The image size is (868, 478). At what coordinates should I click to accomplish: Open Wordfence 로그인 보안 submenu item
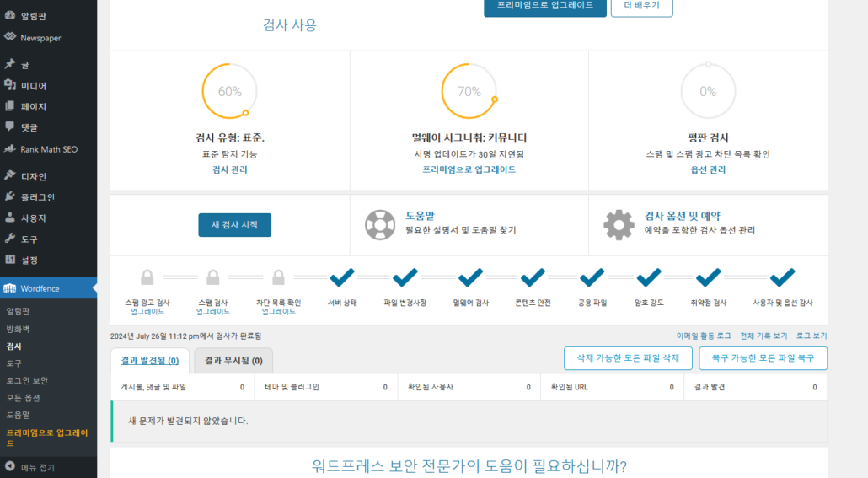[x=27, y=380]
